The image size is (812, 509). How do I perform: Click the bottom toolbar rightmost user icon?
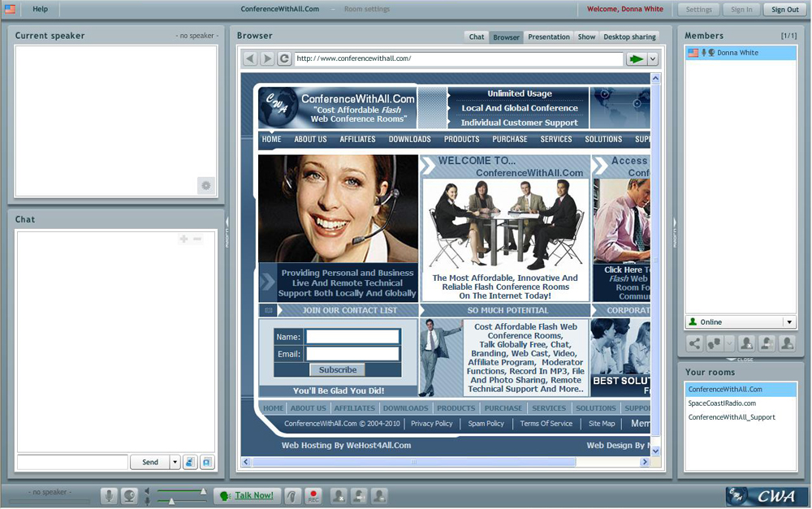pyautogui.click(x=379, y=496)
